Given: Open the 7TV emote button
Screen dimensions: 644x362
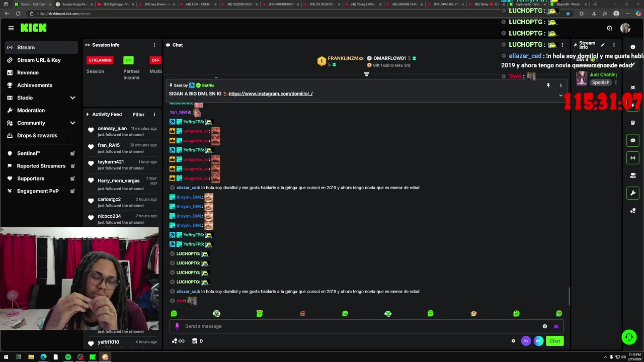Looking at the screenshot, I should [x=526, y=341].
